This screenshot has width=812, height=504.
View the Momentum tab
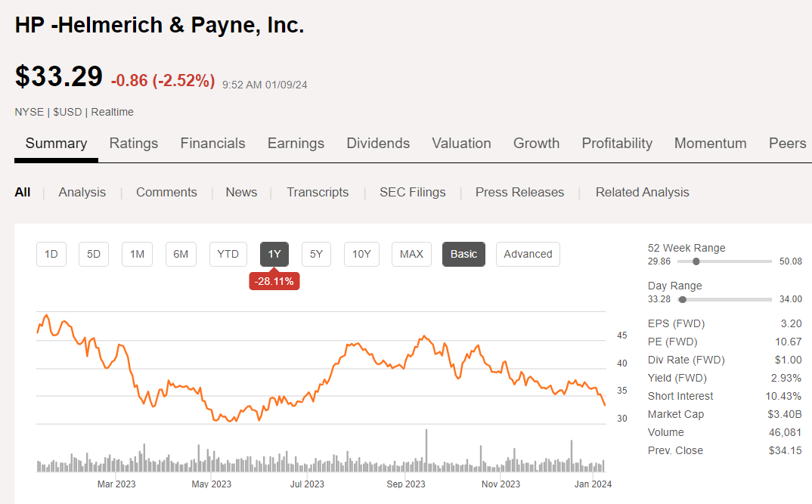[711, 143]
